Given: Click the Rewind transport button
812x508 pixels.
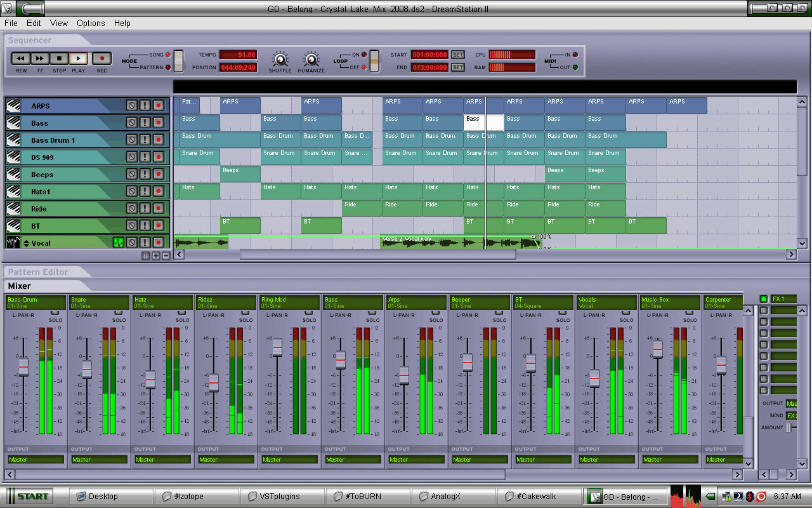Looking at the screenshot, I should tap(21, 58).
